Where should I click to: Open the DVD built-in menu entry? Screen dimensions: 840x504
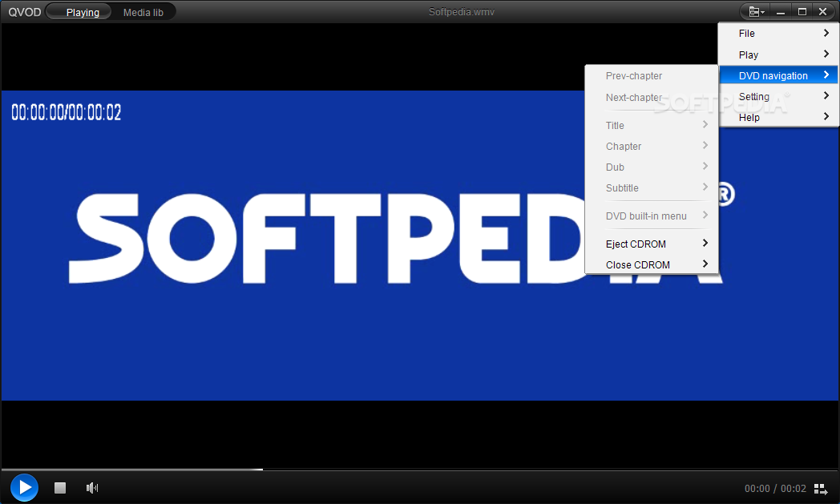tap(652, 216)
